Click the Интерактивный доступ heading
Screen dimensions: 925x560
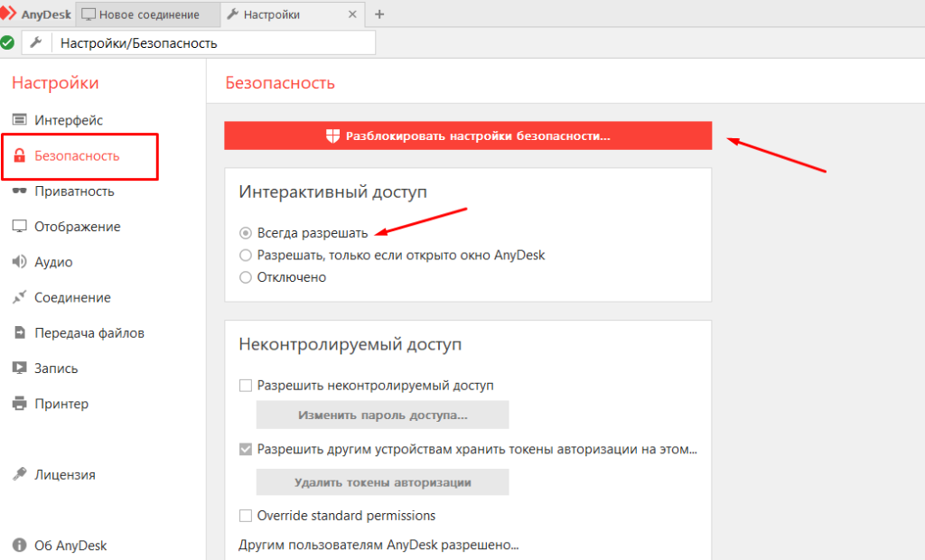pyautogui.click(x=332, y=191)
